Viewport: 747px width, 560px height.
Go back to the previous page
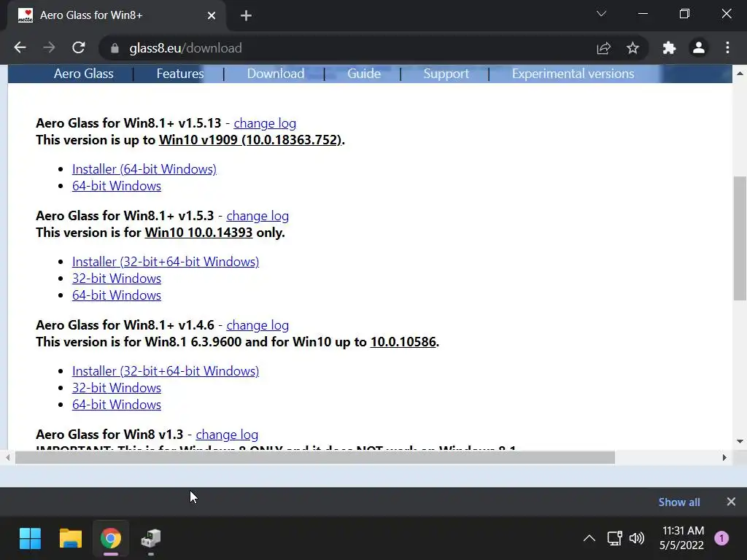pyautogui.click(x=20, y=47)
